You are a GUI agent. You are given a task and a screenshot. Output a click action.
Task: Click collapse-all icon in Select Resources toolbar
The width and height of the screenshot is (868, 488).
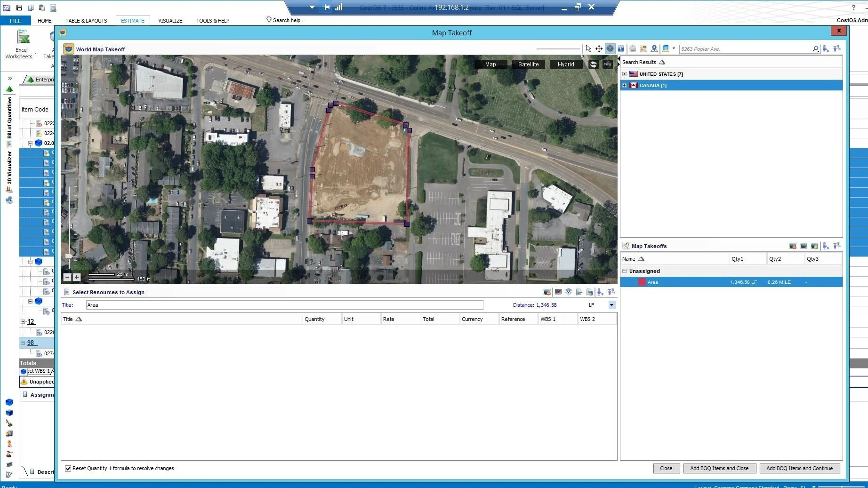[611, 292]
